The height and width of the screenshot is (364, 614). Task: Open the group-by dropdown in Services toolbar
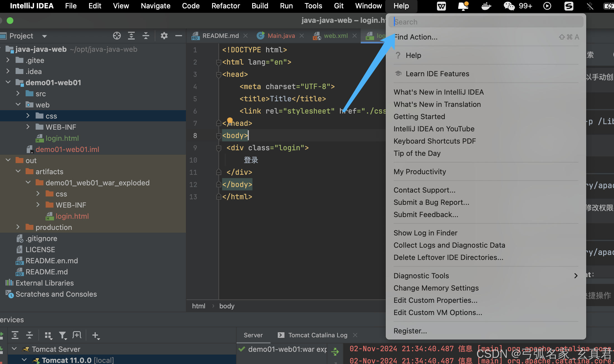48,335
